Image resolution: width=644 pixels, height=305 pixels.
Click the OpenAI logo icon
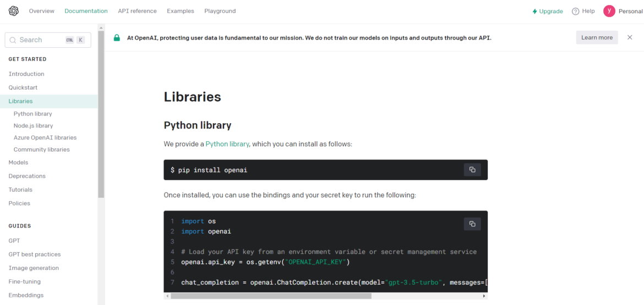14,11
